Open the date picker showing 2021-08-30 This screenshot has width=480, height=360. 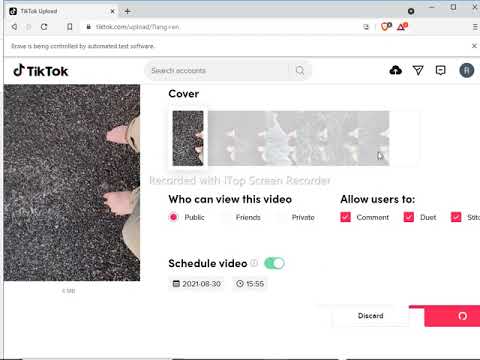196,284
